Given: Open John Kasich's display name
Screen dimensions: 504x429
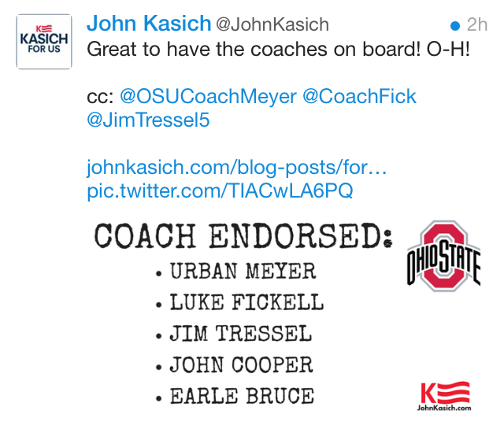Looking at the screenshot, I should coord(149,24).
